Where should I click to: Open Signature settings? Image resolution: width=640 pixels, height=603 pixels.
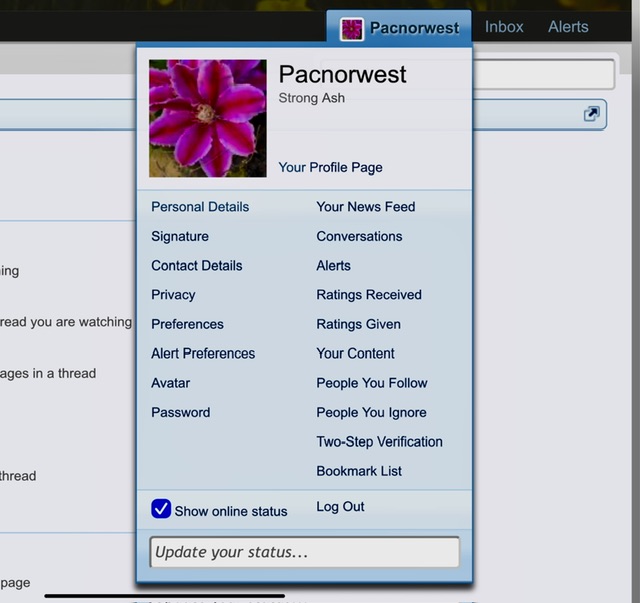point(180,236)
